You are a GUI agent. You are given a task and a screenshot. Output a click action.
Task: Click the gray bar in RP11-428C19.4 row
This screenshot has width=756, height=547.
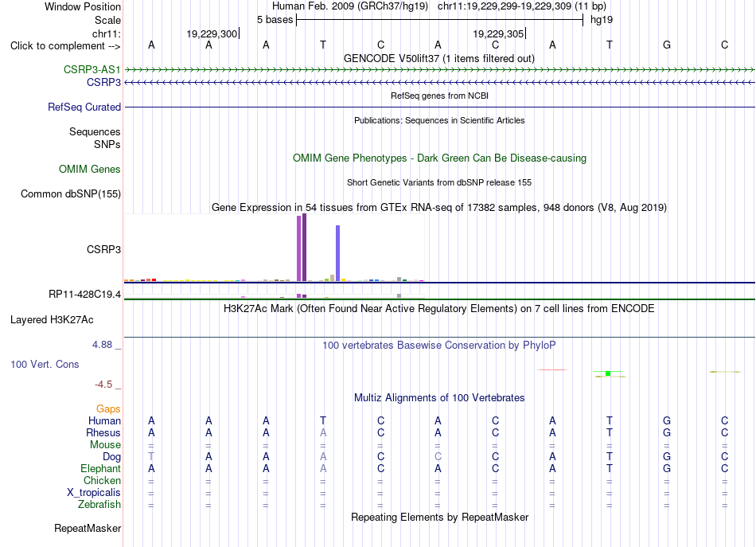[399, 295]
